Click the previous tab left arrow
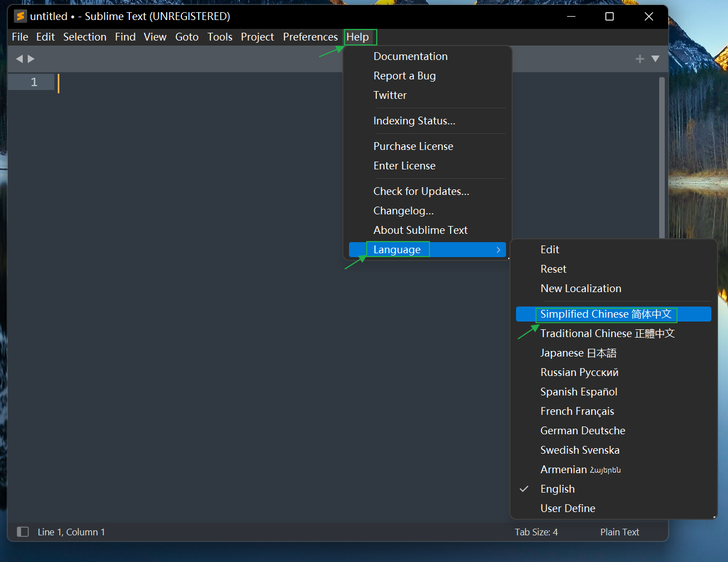The height and width of the screenshot is (562, 728). click(x=19, y=59)
